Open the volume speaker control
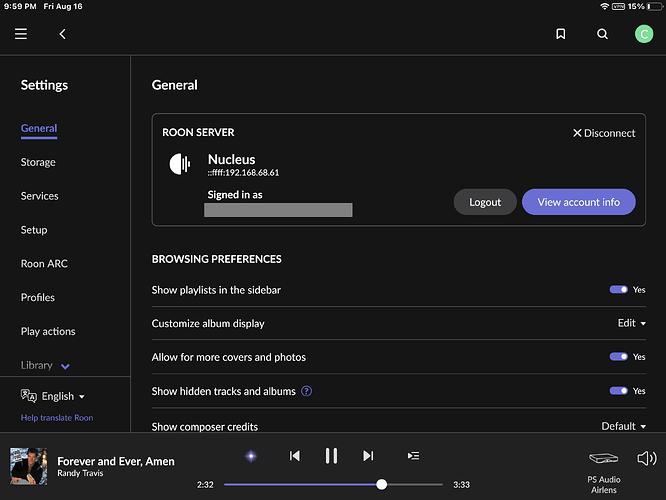 (647, 458)
